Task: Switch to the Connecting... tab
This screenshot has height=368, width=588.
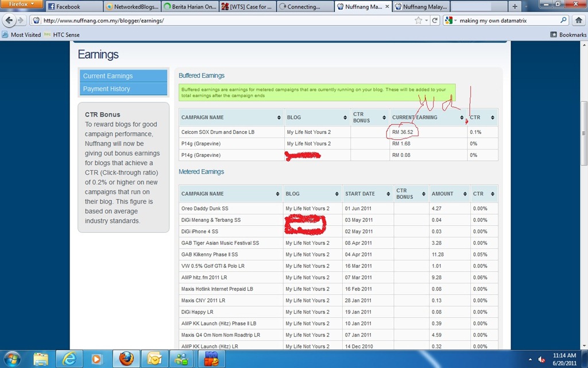Action: coord(305,6)
